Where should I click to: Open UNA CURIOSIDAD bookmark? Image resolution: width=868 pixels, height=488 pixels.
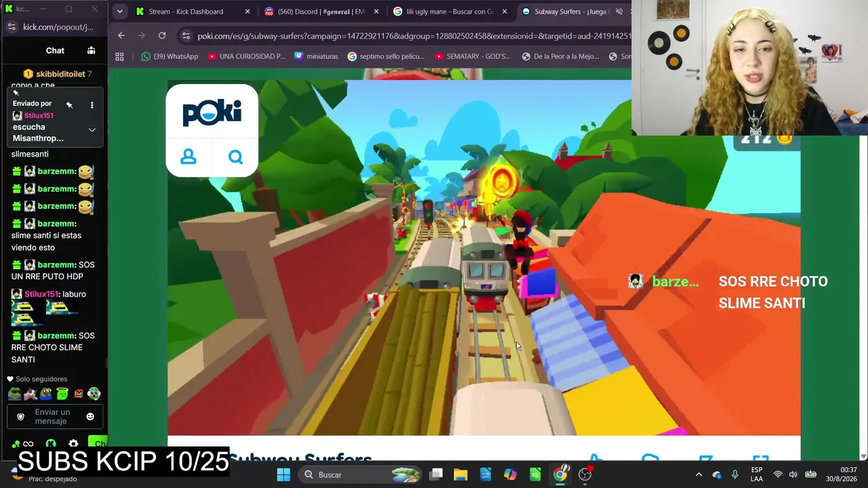pyautogui.click(x=247, y=56)
